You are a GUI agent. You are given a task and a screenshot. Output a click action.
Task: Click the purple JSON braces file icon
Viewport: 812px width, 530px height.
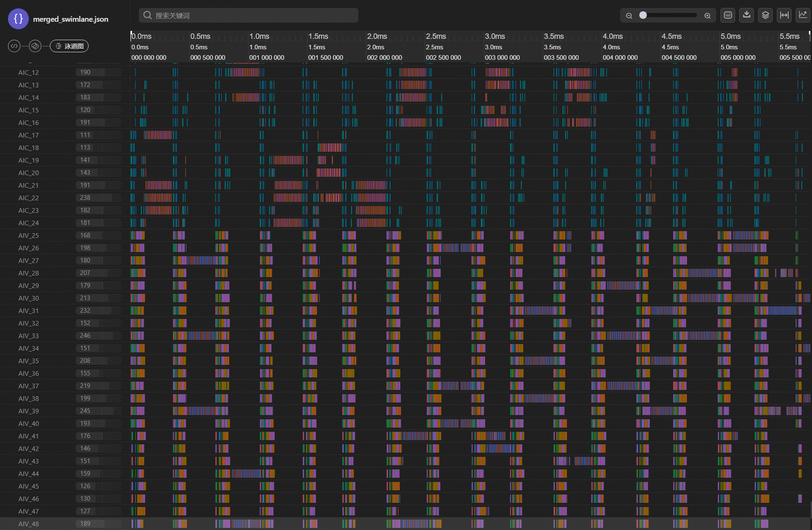point(18,19)
